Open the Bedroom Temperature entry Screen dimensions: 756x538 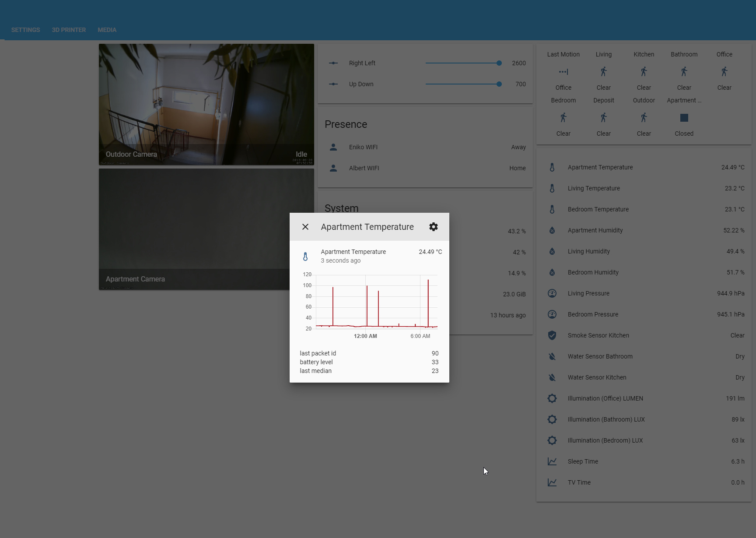click(x=598, y=209)
